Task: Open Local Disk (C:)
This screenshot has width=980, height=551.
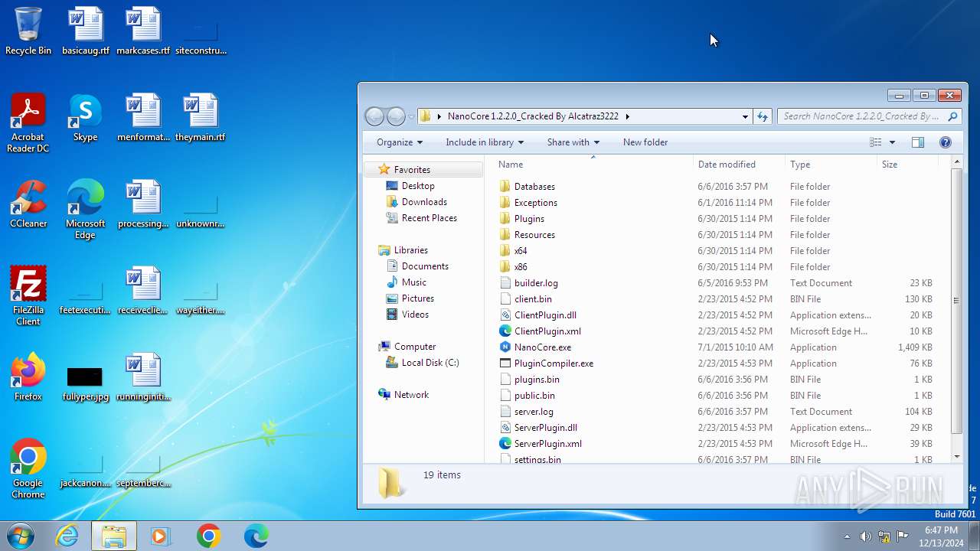Action: point(430,363)
